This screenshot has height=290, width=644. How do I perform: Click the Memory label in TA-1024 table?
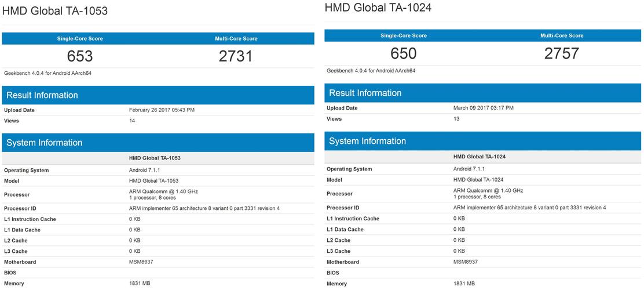point(337,284)
